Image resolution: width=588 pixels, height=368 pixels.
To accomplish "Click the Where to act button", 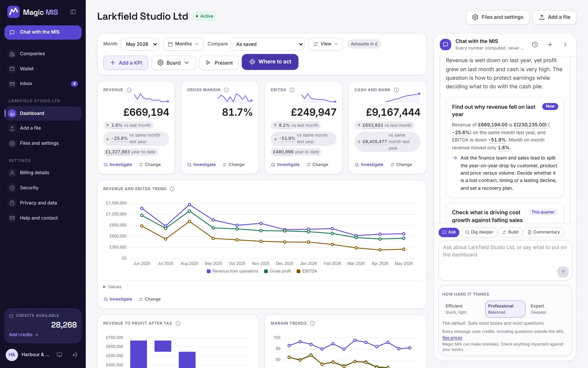I will coord(270,62).
